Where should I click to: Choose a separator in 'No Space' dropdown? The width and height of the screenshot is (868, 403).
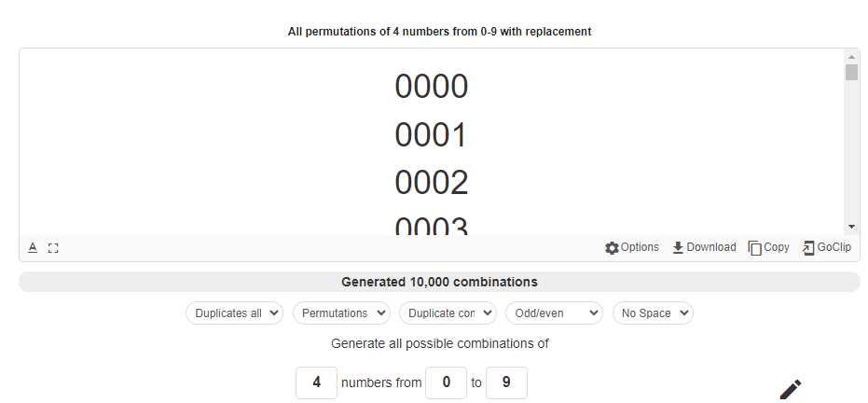[x=653, y=313]
